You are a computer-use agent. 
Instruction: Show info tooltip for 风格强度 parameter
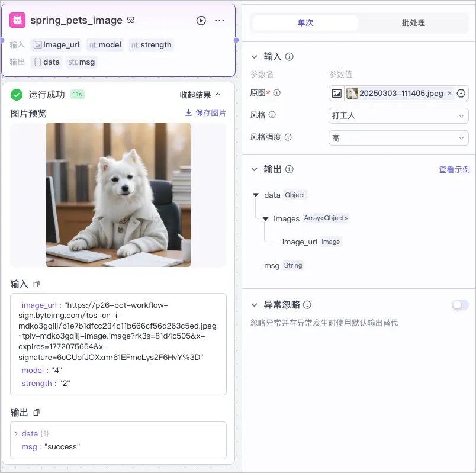[288, 137]
